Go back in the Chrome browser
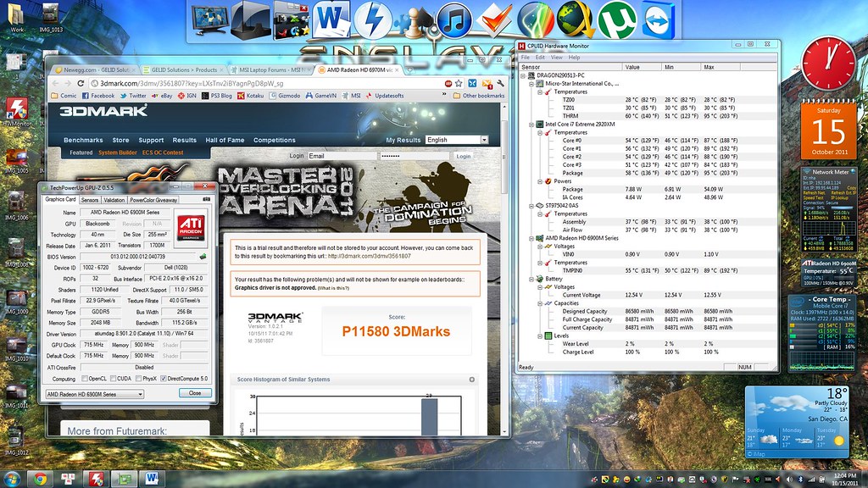This screenshot has width=868, height=488. click(55, 83)
